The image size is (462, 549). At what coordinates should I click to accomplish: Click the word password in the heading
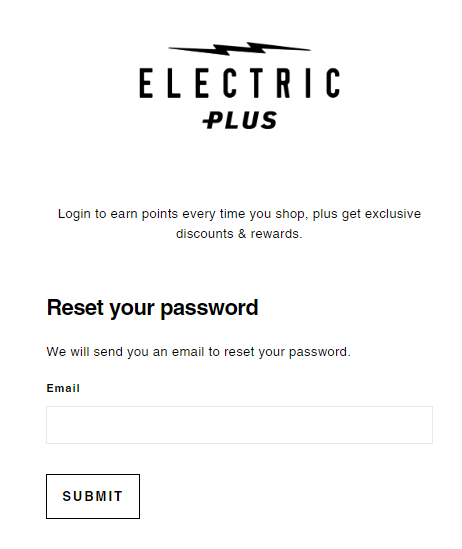[x=209, y=309]
